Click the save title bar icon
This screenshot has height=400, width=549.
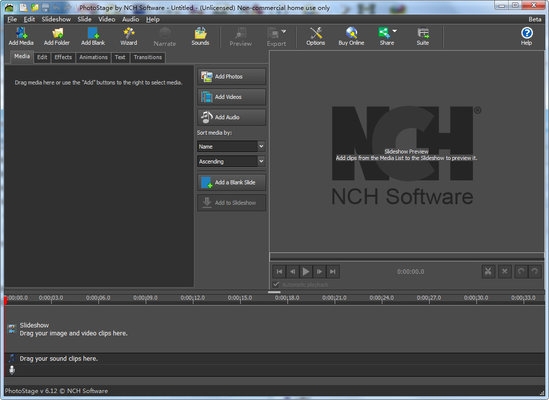point(46,7)
